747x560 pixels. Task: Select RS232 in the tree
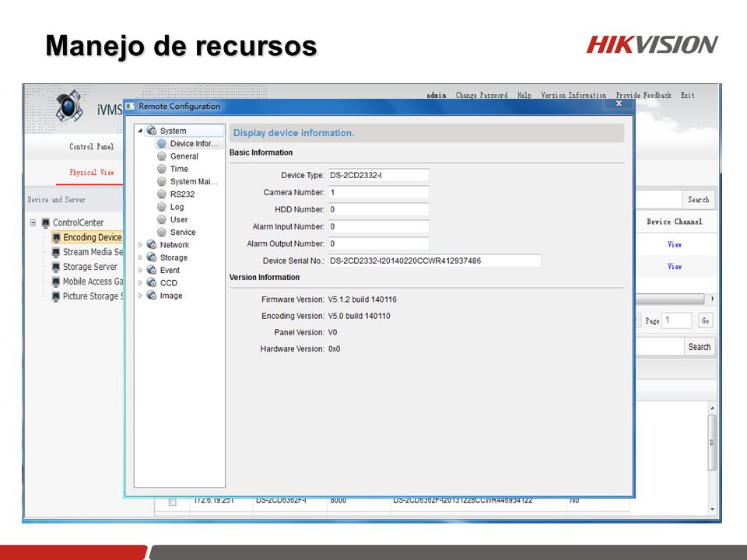click(x=182, y=194)
